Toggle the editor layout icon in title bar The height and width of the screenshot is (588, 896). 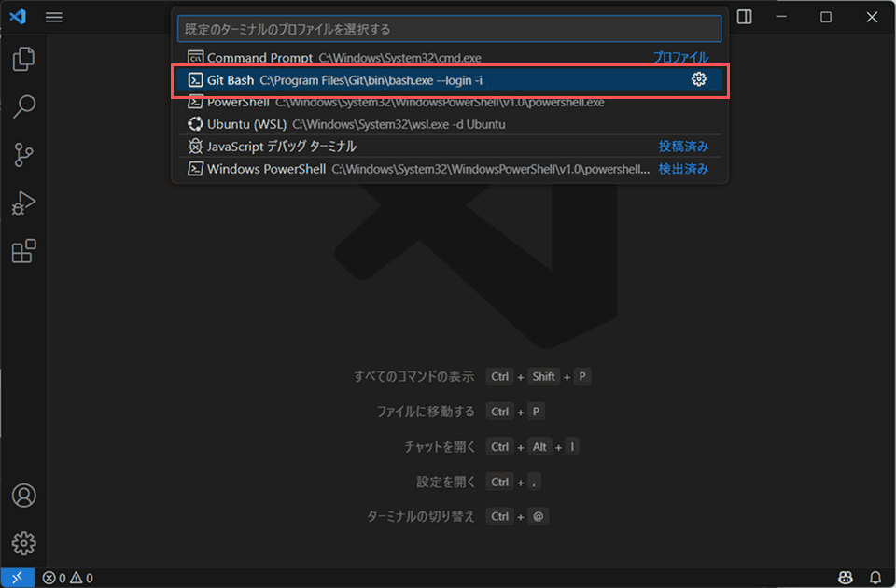click(x=744, y=17)
